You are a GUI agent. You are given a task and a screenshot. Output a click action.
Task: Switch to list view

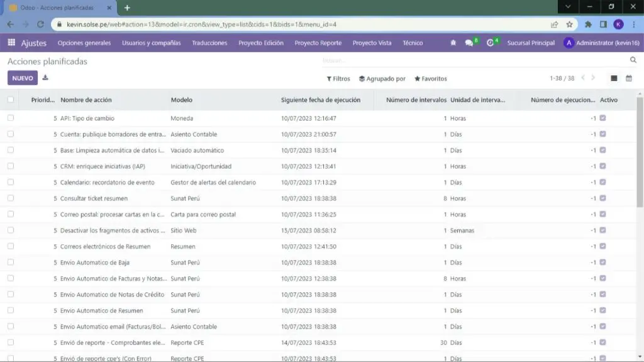point(614,79)
